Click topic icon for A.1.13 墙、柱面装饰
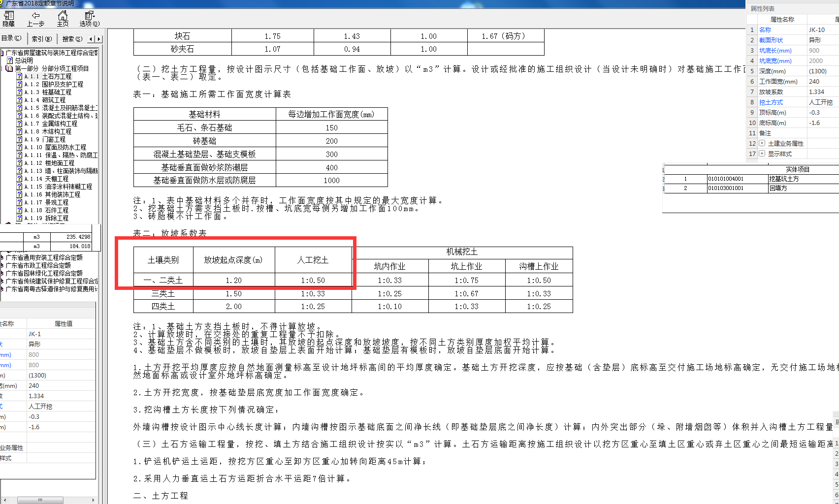 click(x=19, y=171)
